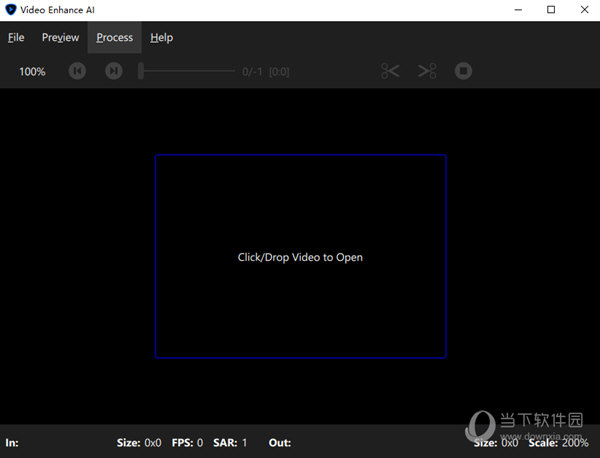The height and width of the screenshot is (458, 600).
Task: Click the second scissors trim-end icon
Action: point(427,71)
